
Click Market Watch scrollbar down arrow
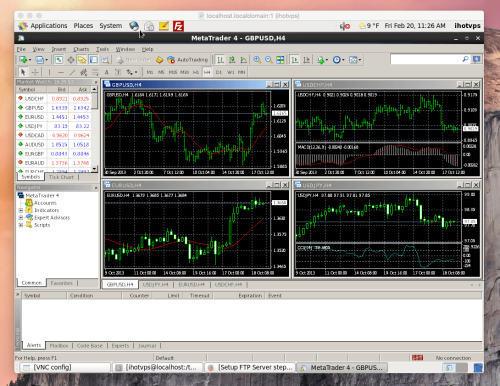[x=95, y=169]
